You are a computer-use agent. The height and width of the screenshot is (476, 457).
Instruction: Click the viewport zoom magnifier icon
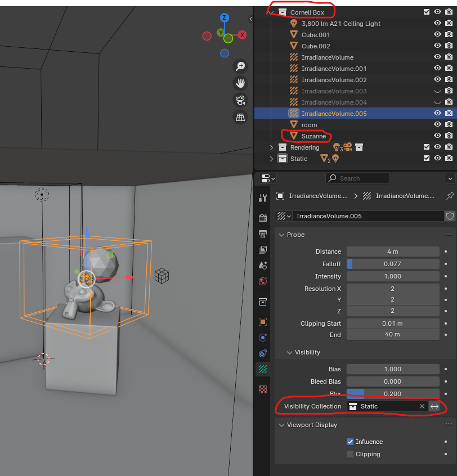(240, 66)
